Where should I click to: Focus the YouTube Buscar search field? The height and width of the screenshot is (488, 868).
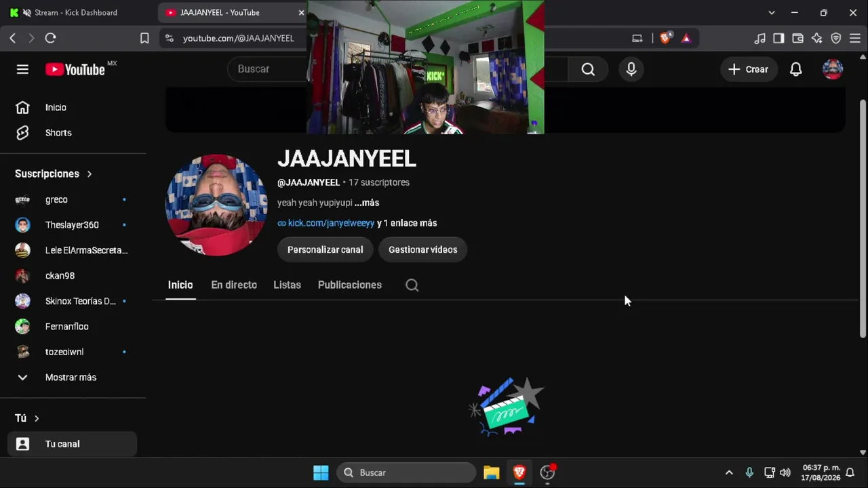pos(268,69)
